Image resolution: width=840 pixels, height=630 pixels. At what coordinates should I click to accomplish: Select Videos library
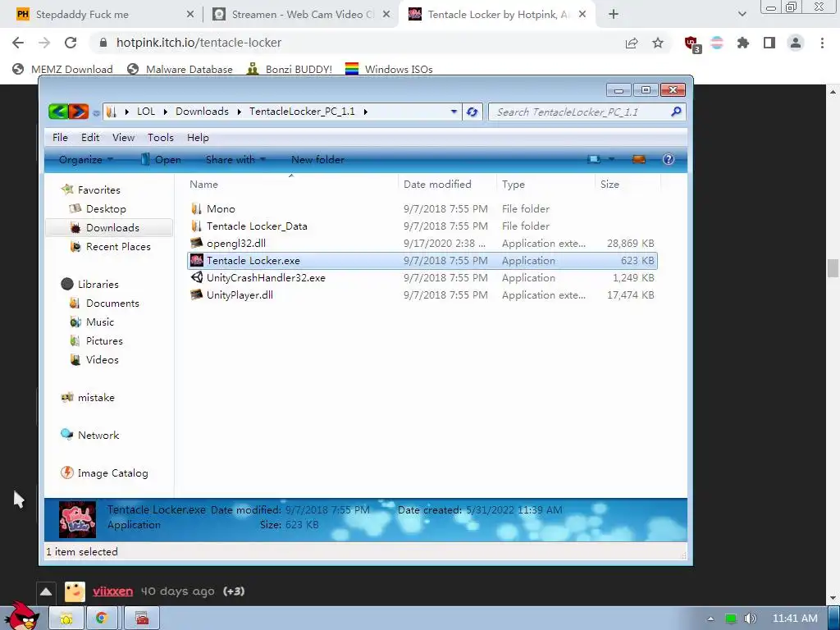coord(94,360)
